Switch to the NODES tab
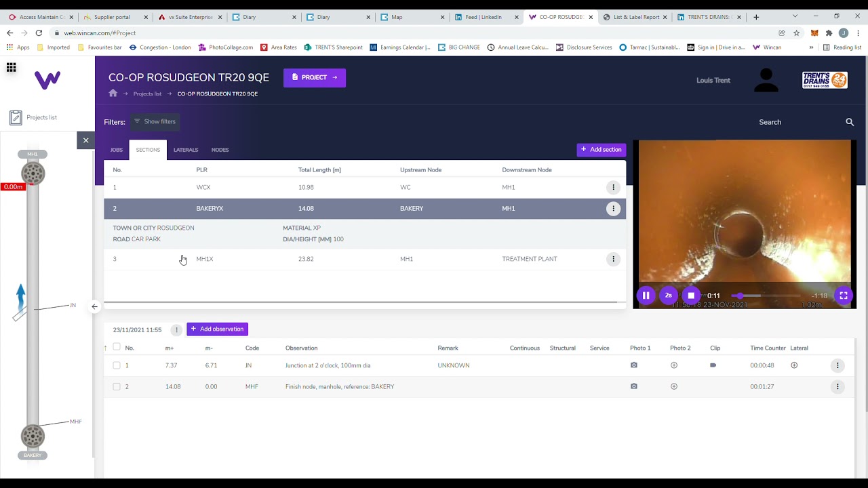This screenshot has height=488, width=868. pos(220,150)
